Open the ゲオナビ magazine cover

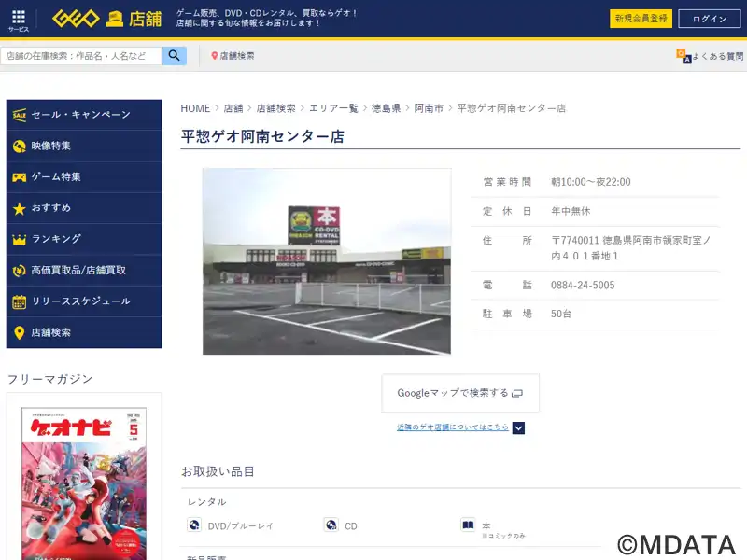pyautogui.click(x=84, y=483)
